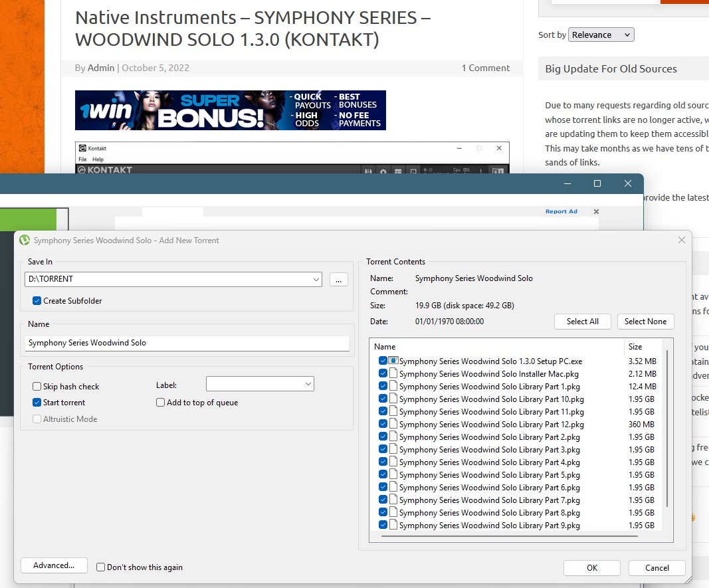The width and height of the screenshot is (709, 588).
Task: Click the torrent Name input field
Action: pos(187,343)
